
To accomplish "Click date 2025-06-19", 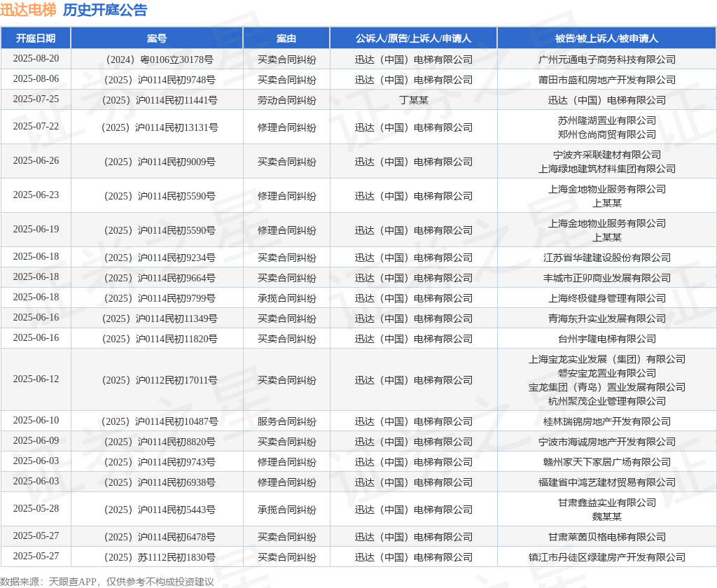I will click(36, 229).
